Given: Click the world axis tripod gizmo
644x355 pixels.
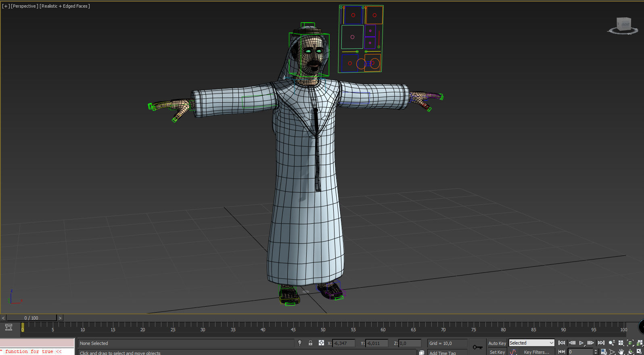Looking at the screenshot, I should (x=15, y=297).
